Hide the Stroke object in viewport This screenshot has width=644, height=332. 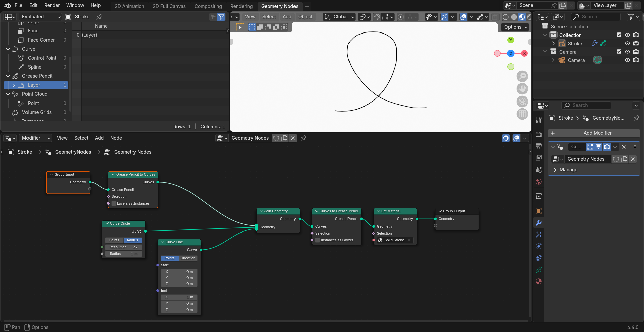point(627,43)
